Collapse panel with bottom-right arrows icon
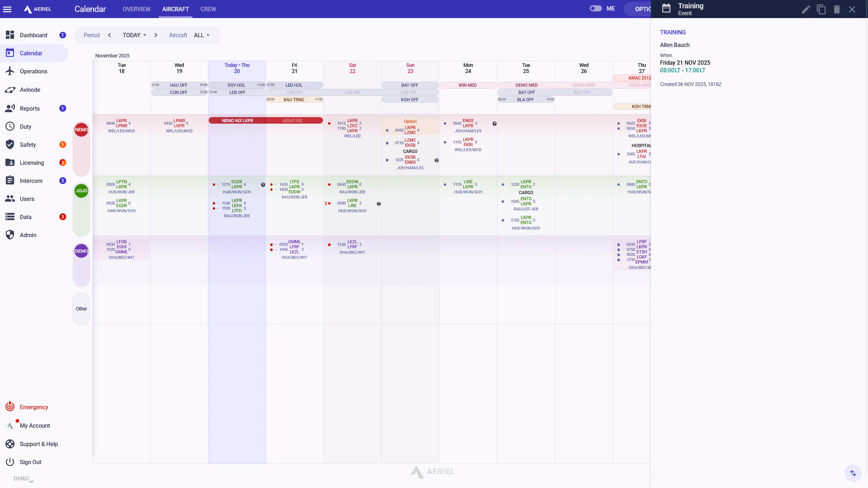Screen dimensions: 868x488 click(x=853, y=473)
